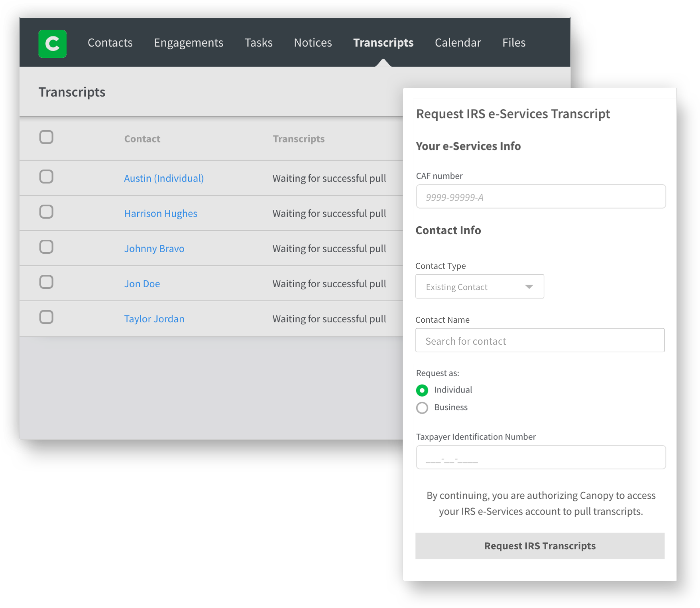Image resolution: width=700 pixels, height=608 pixels.
Task: Choose the Business request option
Action: click(422, 408)
